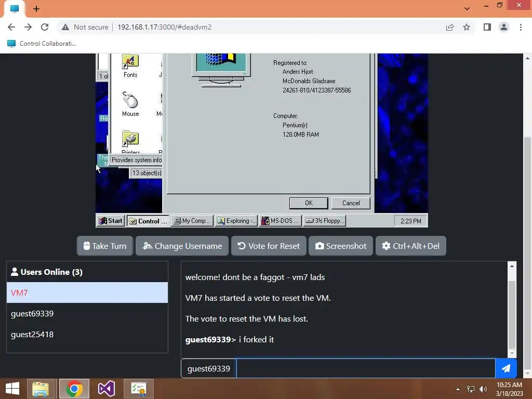The width and height of the screenshot is (532, 399).
Task: Send the chat message with paper plane icon
Action: coord(506,368)
